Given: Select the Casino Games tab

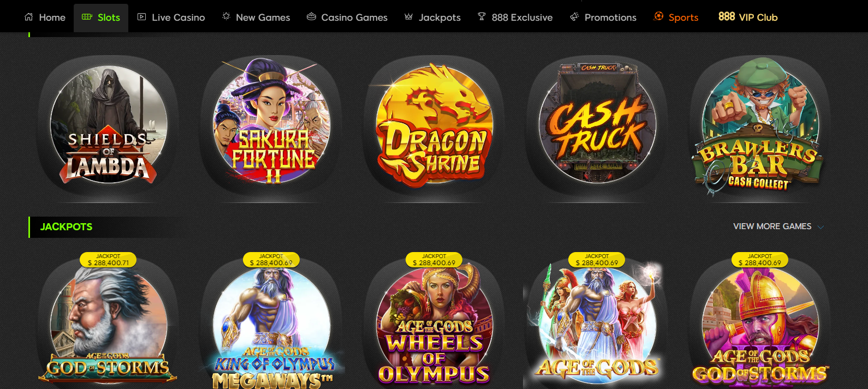Looking at the screenshot, I should coord(347,17).
